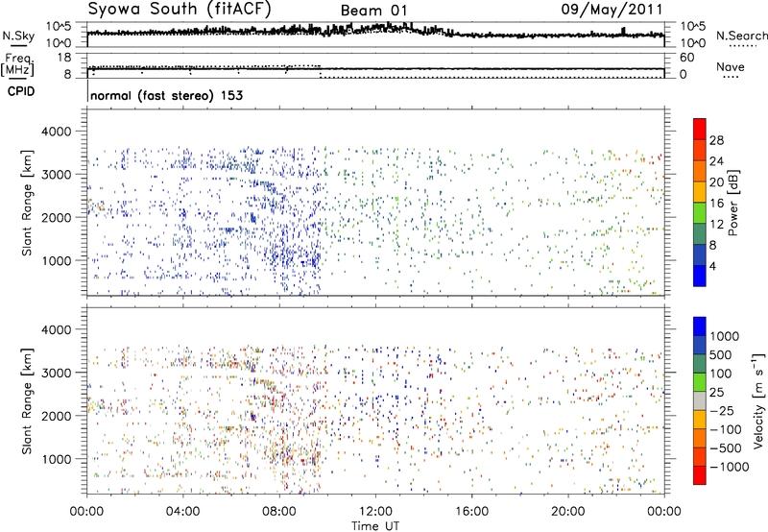
Task: Click the 'Syowa South (fitACF)' title
Action: click(179, 9)
